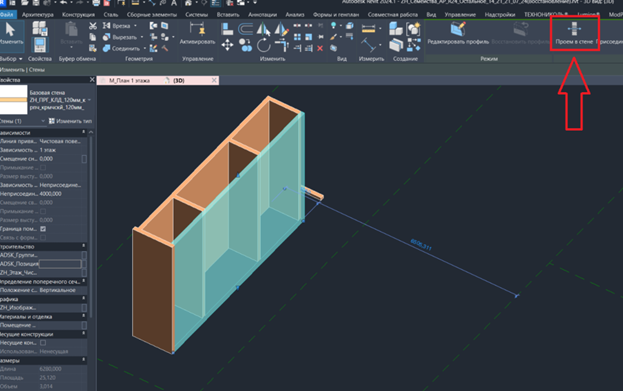Switch to the Системы ribbon tab
Image resolution: width=623 pixels, height=391 pixels.
(196, 15)
